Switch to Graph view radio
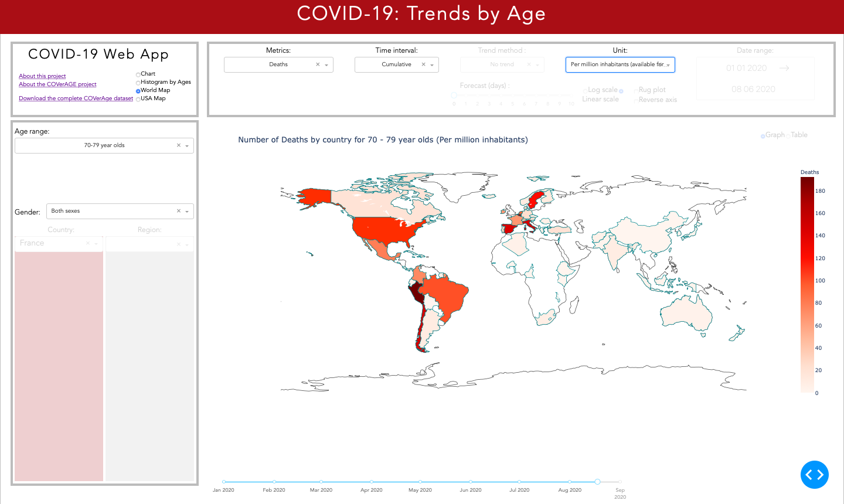The width and height of the screenshot is (844, 504). pyautogui.click(x=763, y=136)
